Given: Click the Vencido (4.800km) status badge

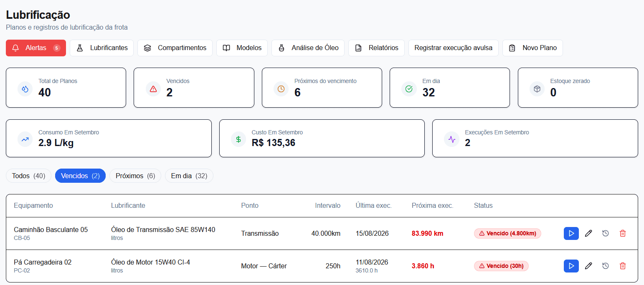Looking at the screenshot, I should 507,233.
